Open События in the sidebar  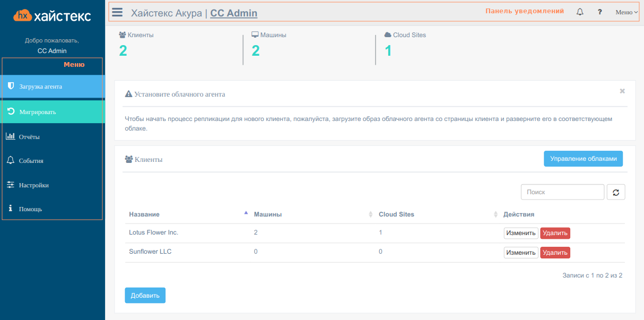[x=31, y=161]
